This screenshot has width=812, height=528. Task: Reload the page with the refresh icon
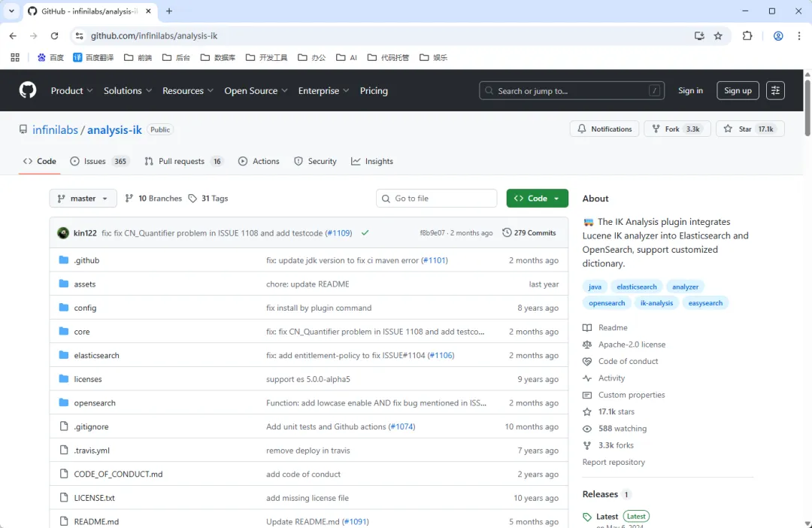54,36
